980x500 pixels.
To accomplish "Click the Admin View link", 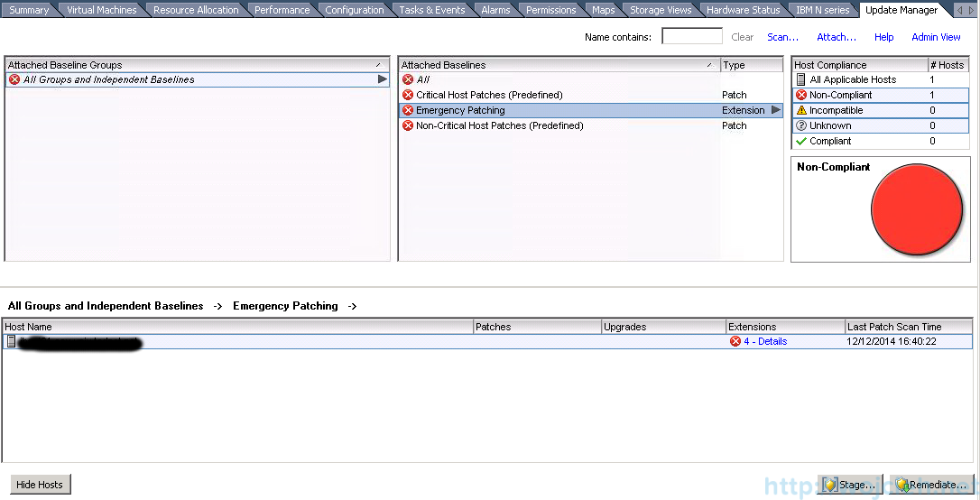I will pyautogui.click(x=936, y=37).
